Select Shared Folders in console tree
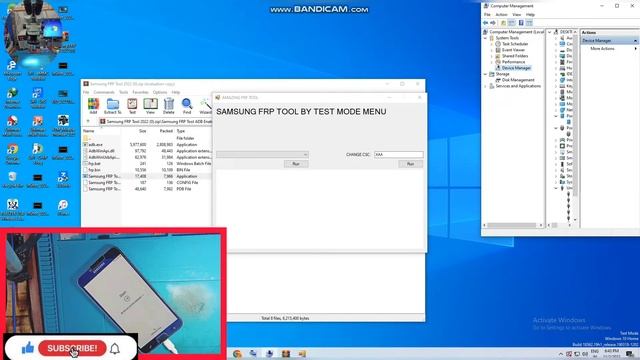 click(x=515, y=56)
